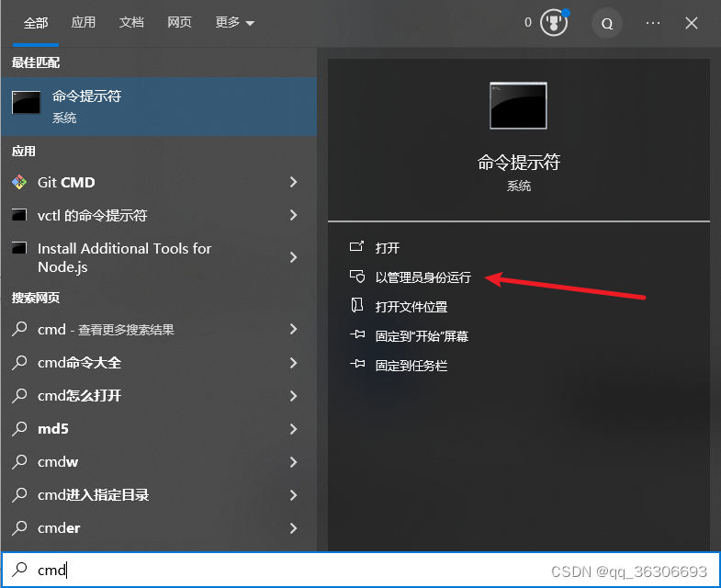The width and height of the screenshot is (721, 588).
Task: Click the cmd search input field
Action: (x=360, y=570)
